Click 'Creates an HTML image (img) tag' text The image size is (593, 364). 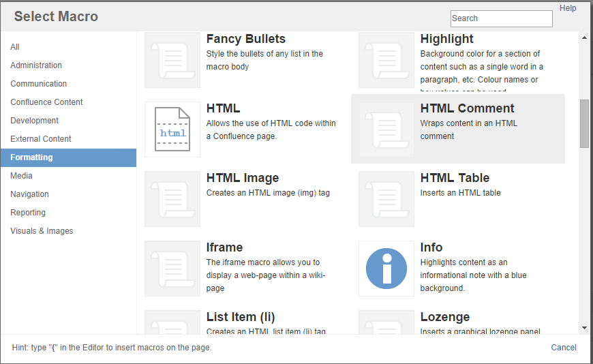tap(268, 193)
